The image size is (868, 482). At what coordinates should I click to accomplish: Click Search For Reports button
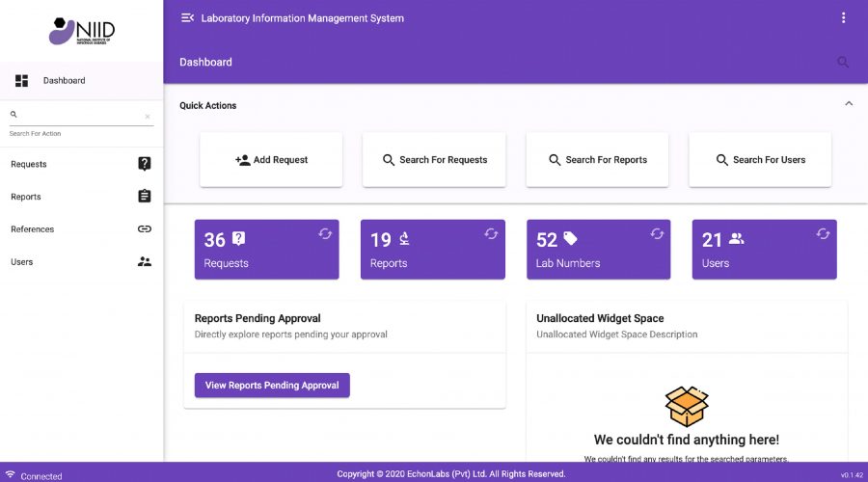[x=597, y=160]
